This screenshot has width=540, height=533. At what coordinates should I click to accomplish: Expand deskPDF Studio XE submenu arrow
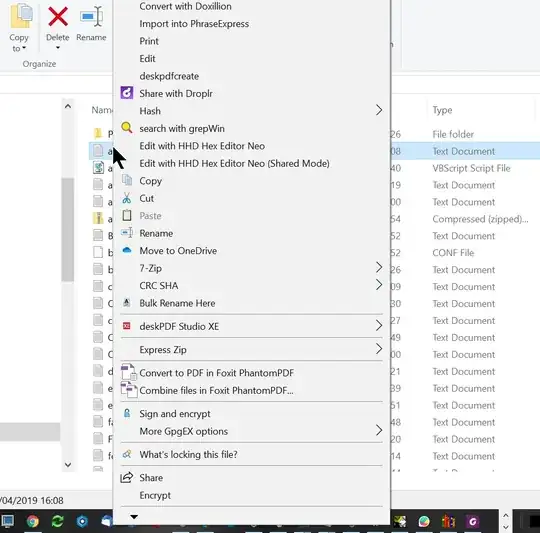pos(379,325)
